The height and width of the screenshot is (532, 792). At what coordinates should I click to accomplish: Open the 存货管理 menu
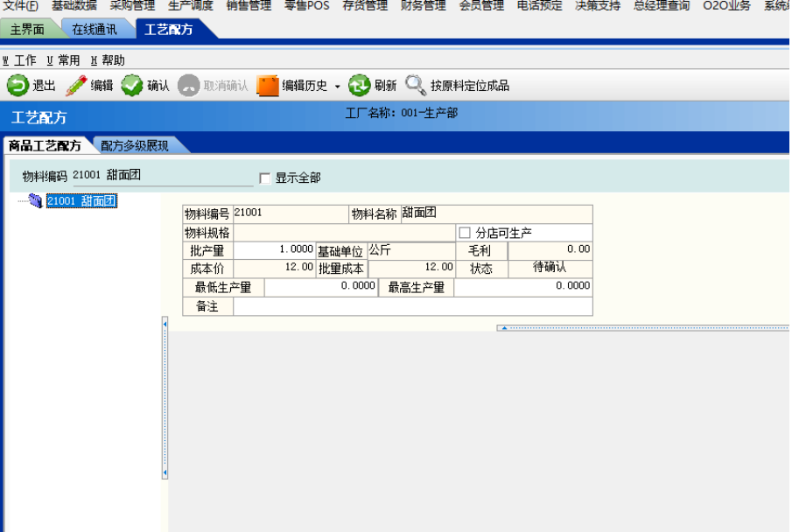tap(365, 5)
